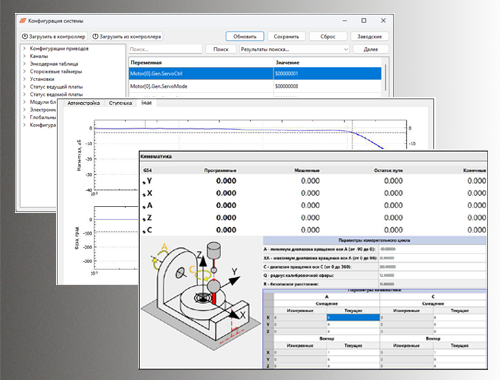Click the $00000008 value cell
The height and width of the screenshot is (380, 500).
point(327,86)
